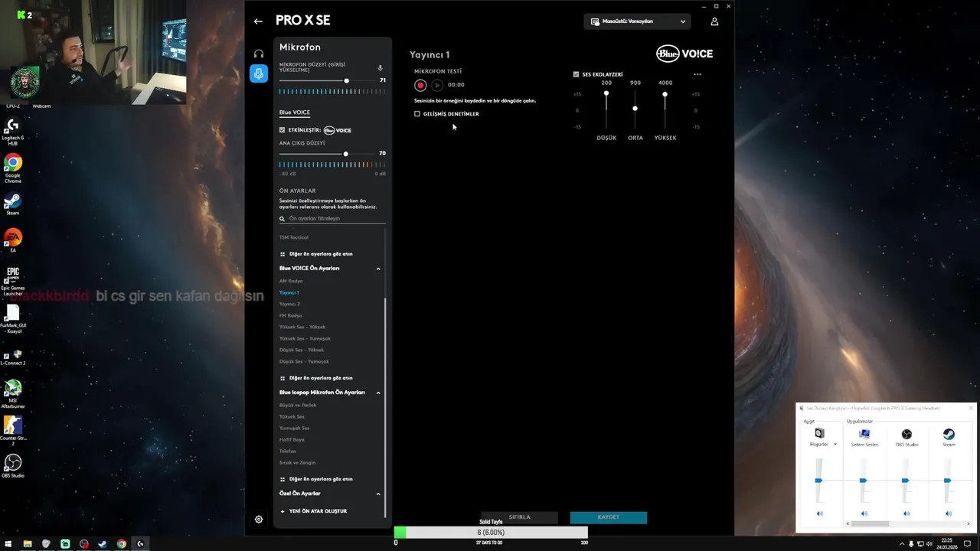Mute Hoparlör device in Volume Mixer
The image size is (980, 551).
(x=819, y=514)
